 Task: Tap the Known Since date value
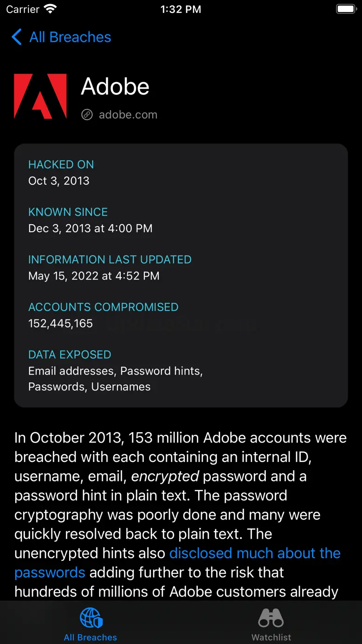[90, 228]
